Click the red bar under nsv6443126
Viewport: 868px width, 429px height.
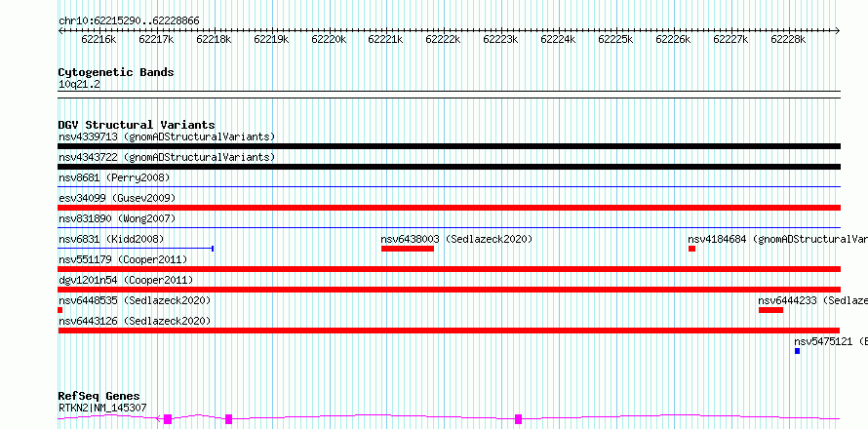click(x=449, y=331)
